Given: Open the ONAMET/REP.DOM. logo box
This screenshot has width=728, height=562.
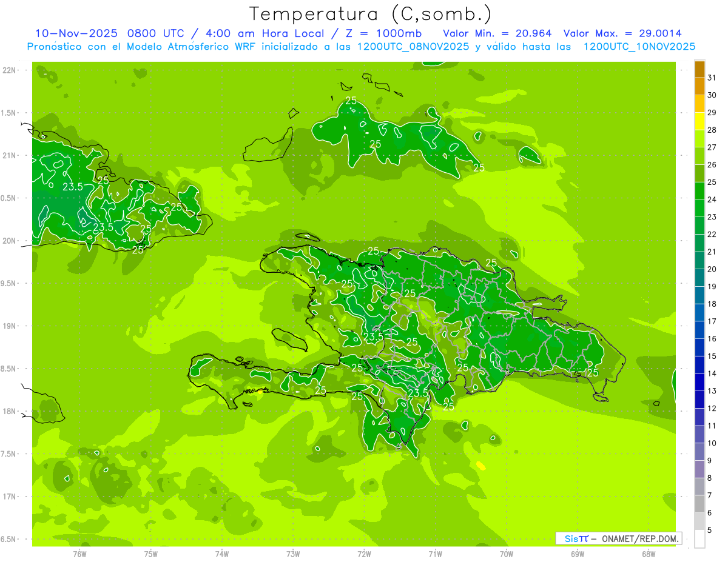Looking at the screenshot, I should point(618,538).
